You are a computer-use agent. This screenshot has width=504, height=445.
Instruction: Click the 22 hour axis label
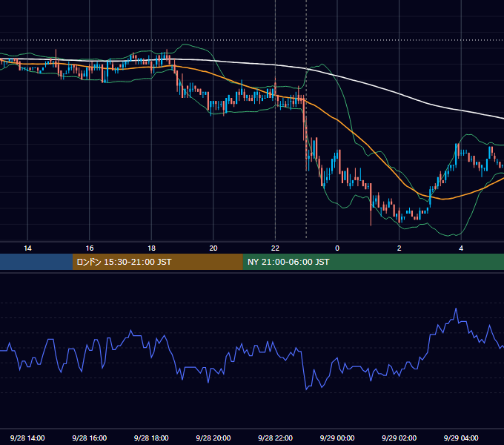[275, 248]
